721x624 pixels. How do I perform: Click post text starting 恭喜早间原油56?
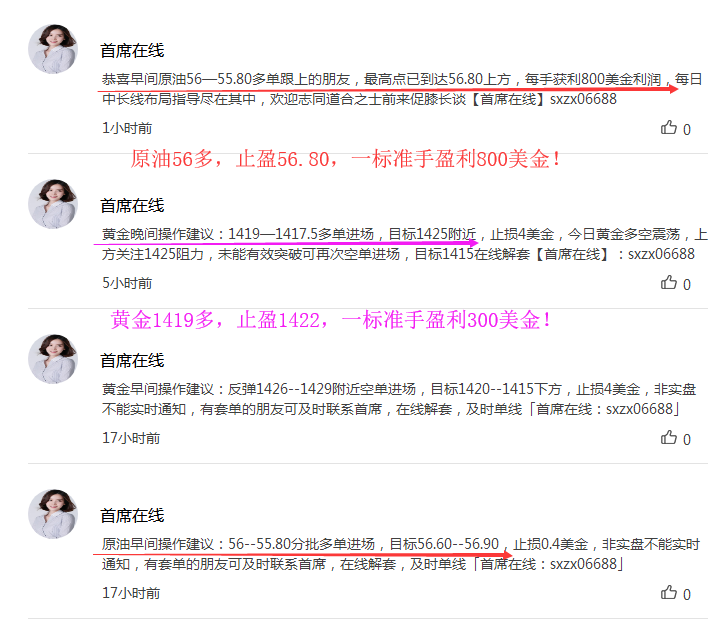click(402, 89)
